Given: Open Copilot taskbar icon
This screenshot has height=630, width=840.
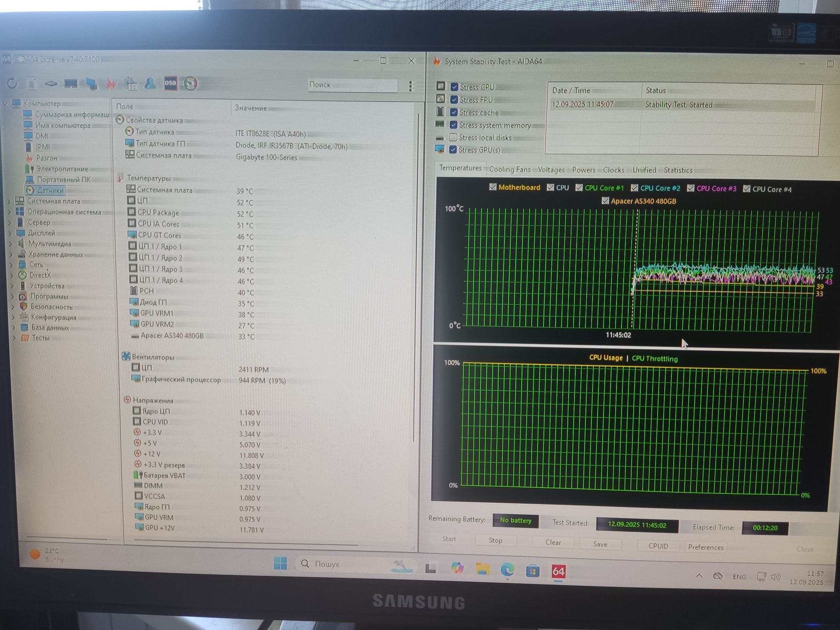Looking at the screenshot, I should pyautogui.click(x=457, y=568).
